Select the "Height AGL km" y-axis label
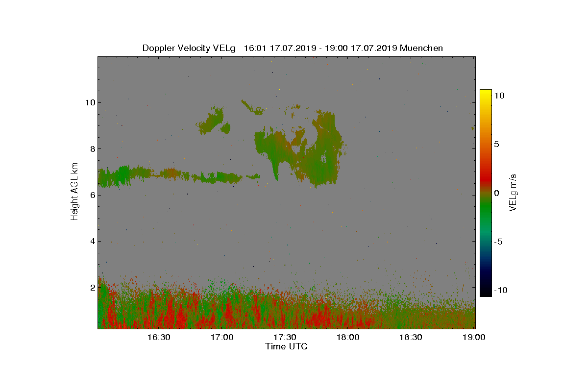 [x=74, y=191]
